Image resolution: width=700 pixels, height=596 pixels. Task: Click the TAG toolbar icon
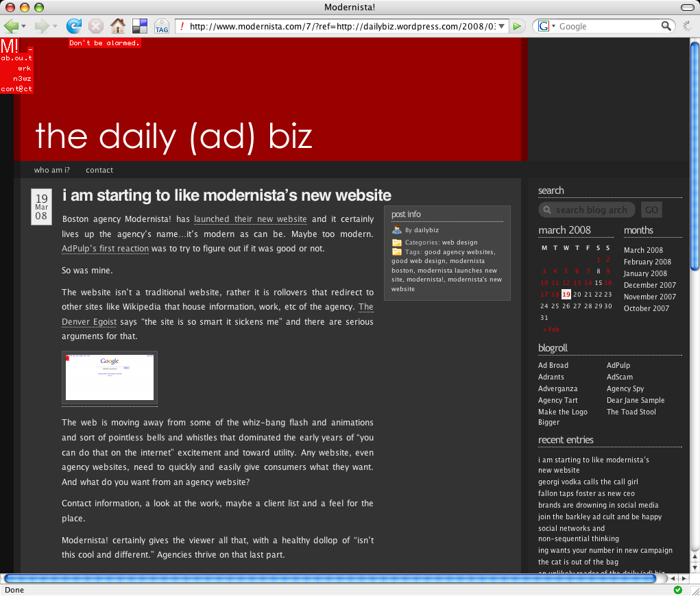tap(162, 26)
